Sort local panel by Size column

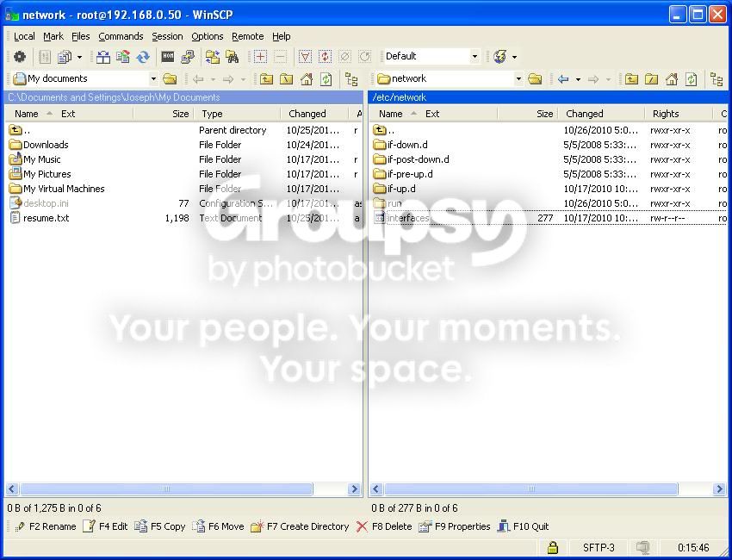(x=163, y=114)
